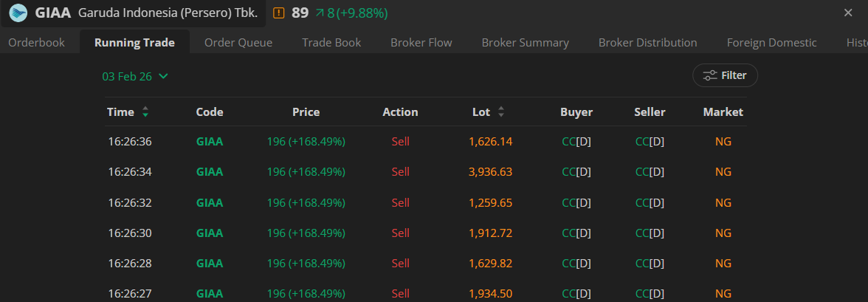Click the green up-arrow price change icon
The width and height of the screenshot is (868, 302).
click(320, 13)
